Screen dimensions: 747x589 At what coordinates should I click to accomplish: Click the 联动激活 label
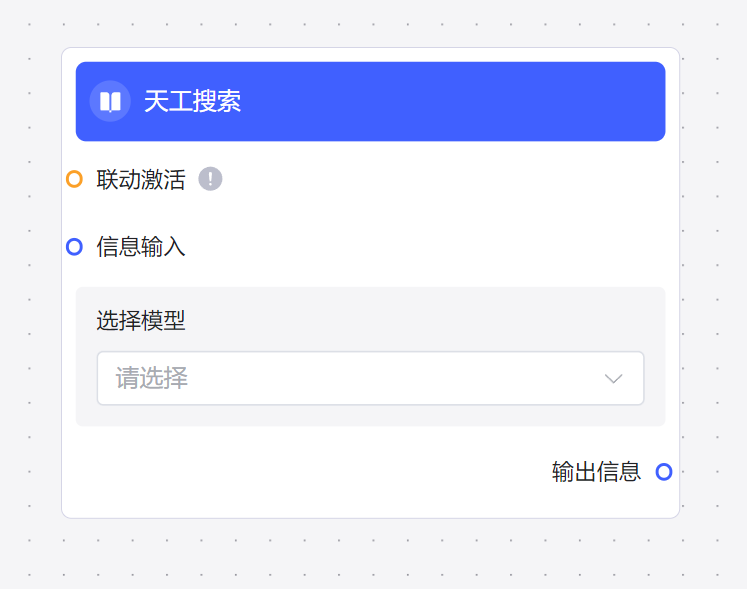pyautogui.click(x=141, y=180)
